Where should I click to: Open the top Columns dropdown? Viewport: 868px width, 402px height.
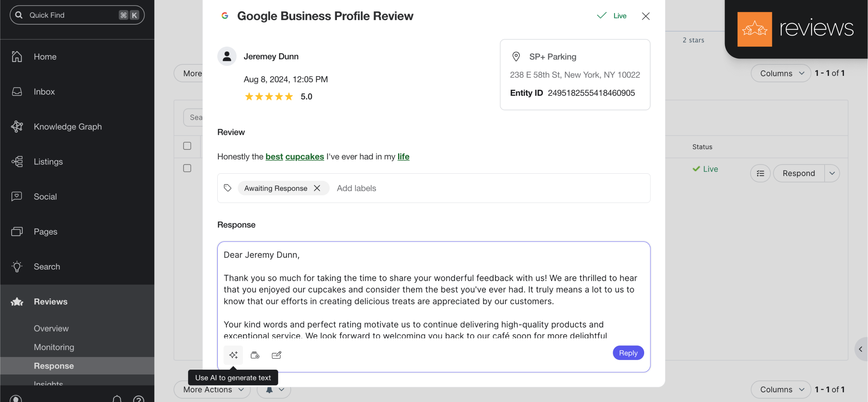point(781,73)
